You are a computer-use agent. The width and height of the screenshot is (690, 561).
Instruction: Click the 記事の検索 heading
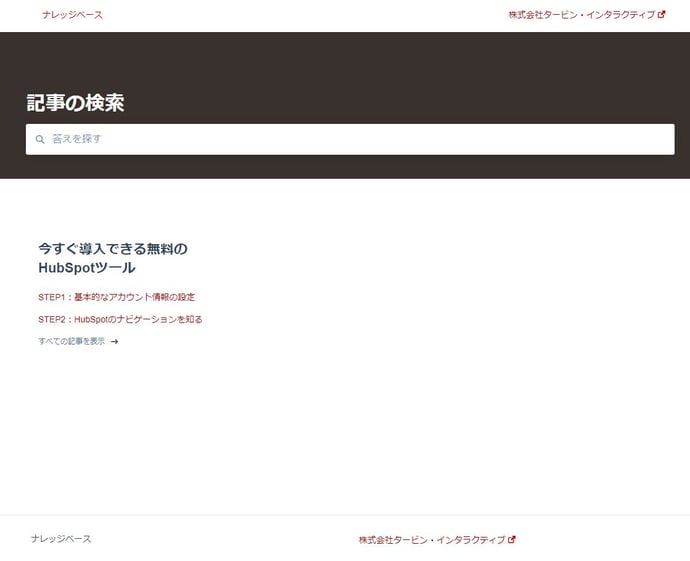tap(75, 103)
